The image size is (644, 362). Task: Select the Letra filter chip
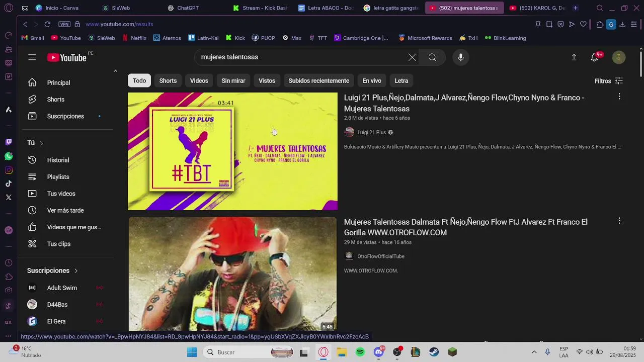tap(401, 80)
